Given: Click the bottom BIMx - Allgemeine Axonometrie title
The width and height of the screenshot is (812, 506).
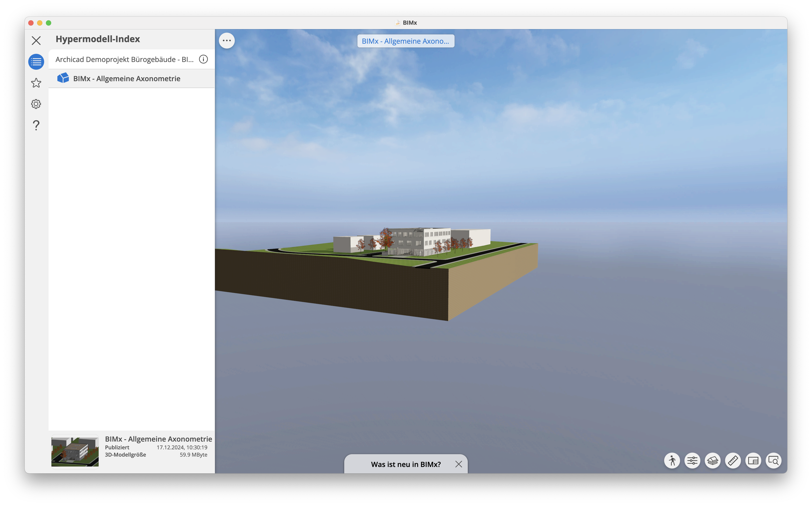Looking at the screenshot, I should coord(159,439).
